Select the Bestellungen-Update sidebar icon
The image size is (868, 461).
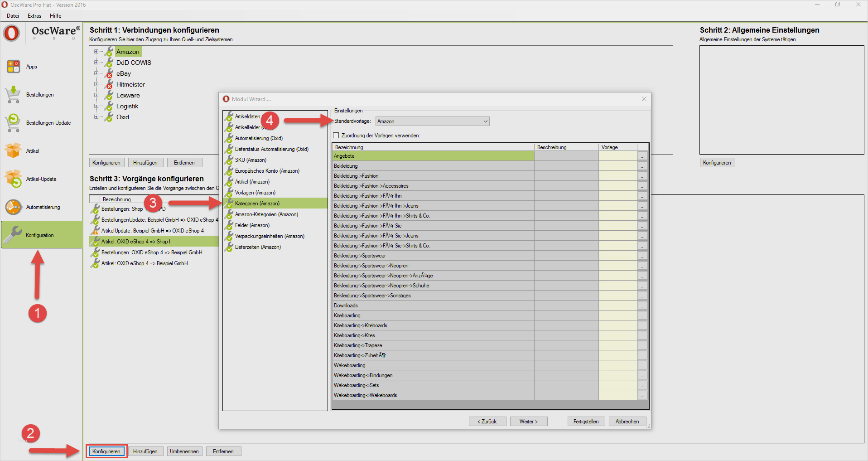click(13, 123)
